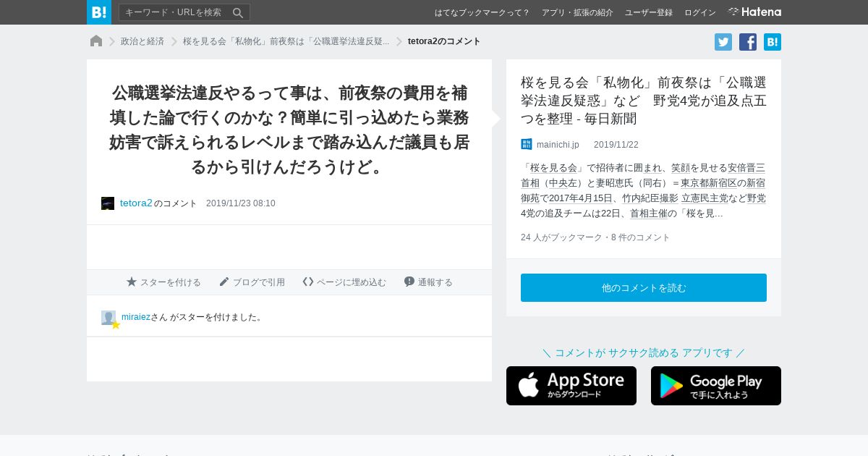
Task: Open アプリ・拡張の紹介 link
Action: (x=577, y=12)
